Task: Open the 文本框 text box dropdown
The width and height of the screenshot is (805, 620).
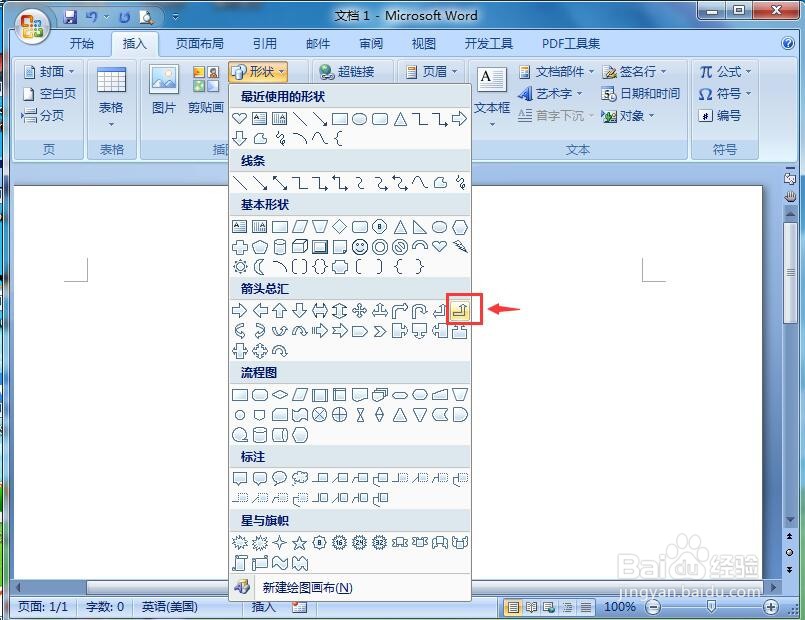Action: [492, 125]
